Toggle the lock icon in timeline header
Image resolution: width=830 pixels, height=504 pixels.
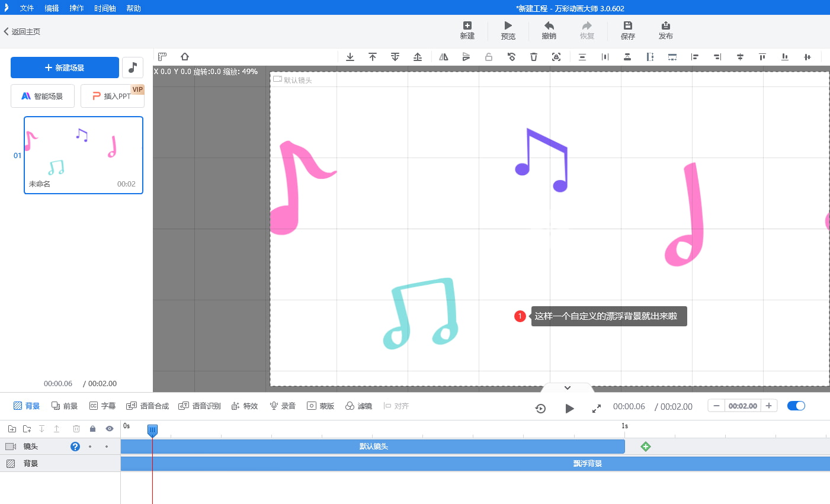pos(92,429)
